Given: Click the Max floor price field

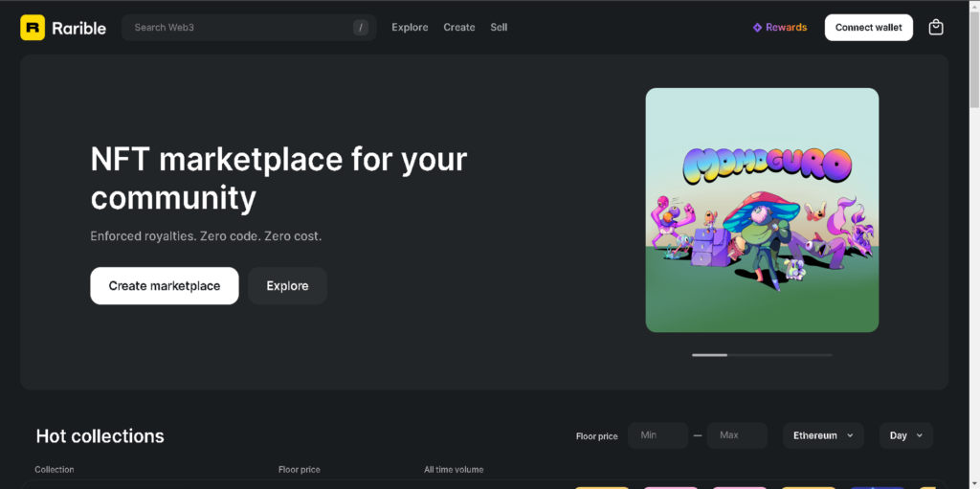Looking at the screenshot, I should click(x=736, y=435).
